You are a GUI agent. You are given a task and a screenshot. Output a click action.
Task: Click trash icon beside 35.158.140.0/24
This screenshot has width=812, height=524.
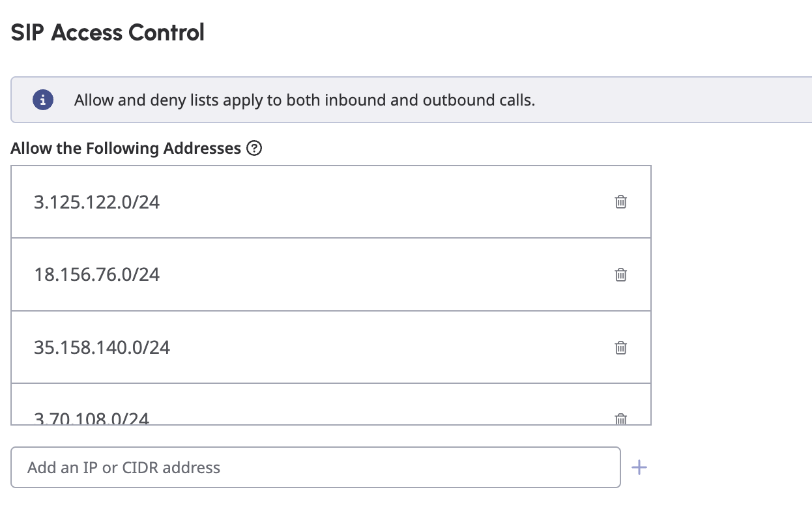tap(621, 347)
